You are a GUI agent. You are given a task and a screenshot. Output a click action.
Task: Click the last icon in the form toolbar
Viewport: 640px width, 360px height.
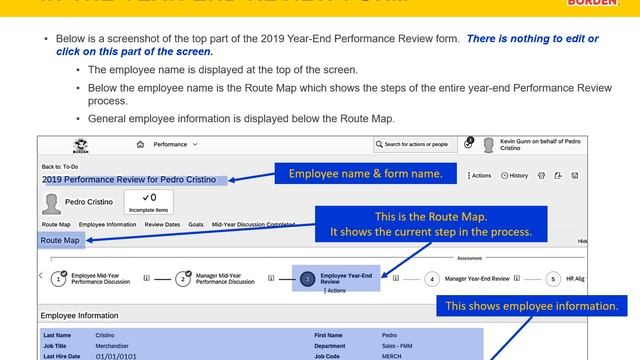point(575,176)
